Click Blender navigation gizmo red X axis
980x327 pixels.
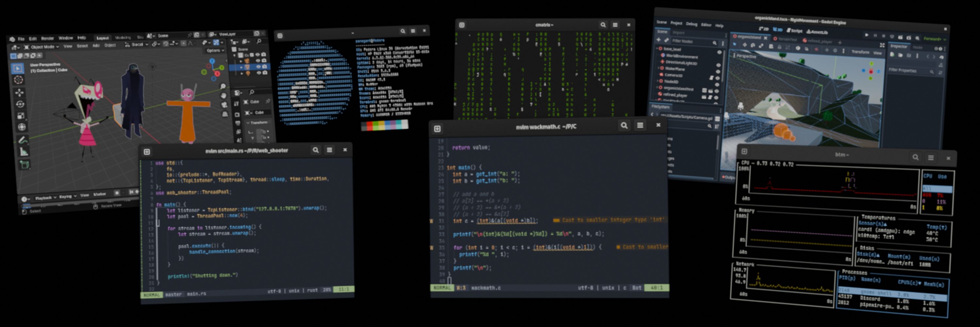(x=217, y=74)
